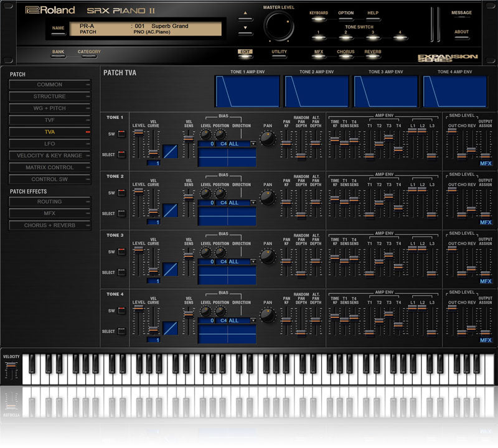Click the UTILITY button
The width and height of the screenshot is (498, 448).
(x=279, y=56)
